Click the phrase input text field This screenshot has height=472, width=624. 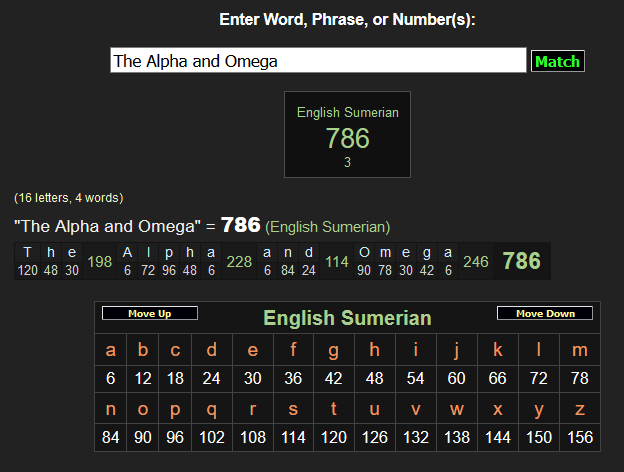pos(318,61)
